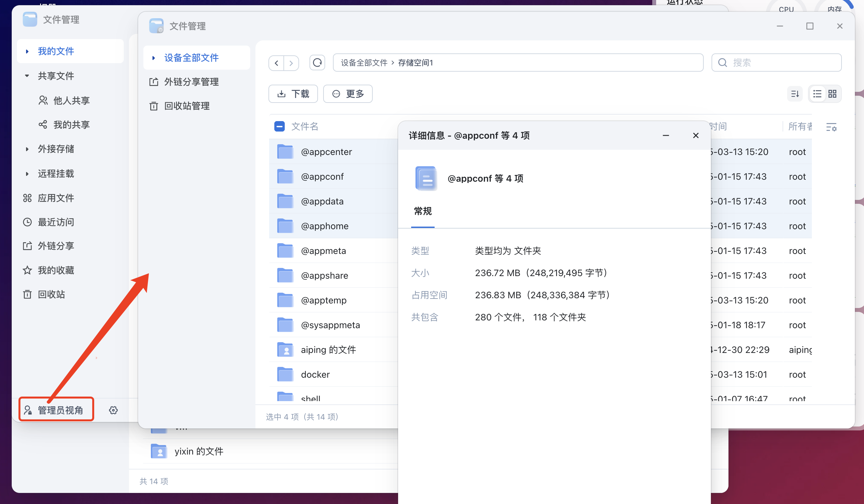864x504 pixels.
Task: Open settings gear beside 管理员视角
Action: coord(113,410)
